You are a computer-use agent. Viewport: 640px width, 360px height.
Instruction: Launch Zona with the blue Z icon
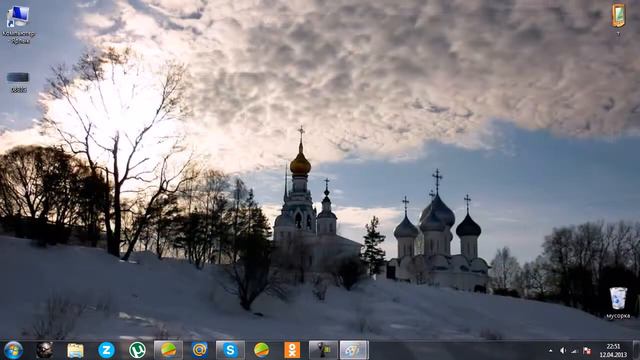(x=107, y=350)
